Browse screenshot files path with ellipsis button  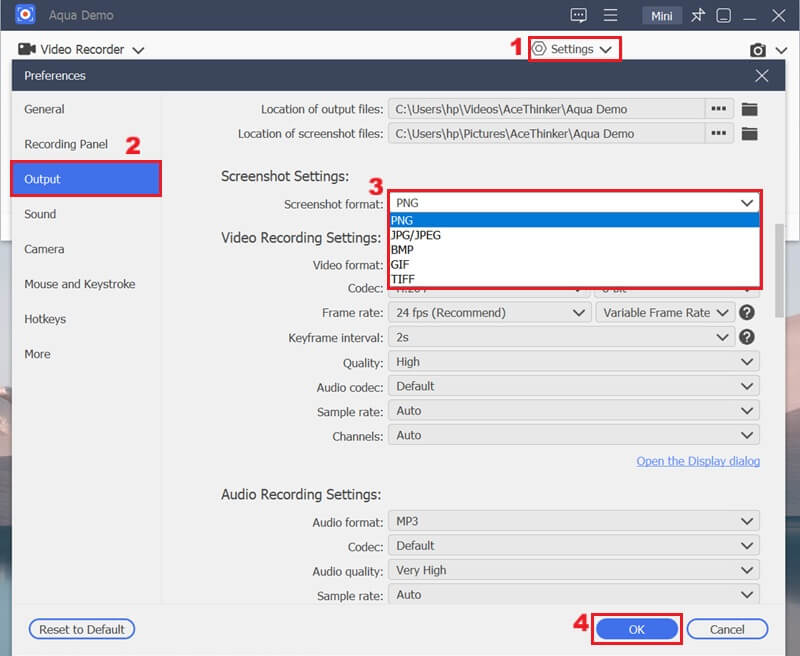pos(716,133)
